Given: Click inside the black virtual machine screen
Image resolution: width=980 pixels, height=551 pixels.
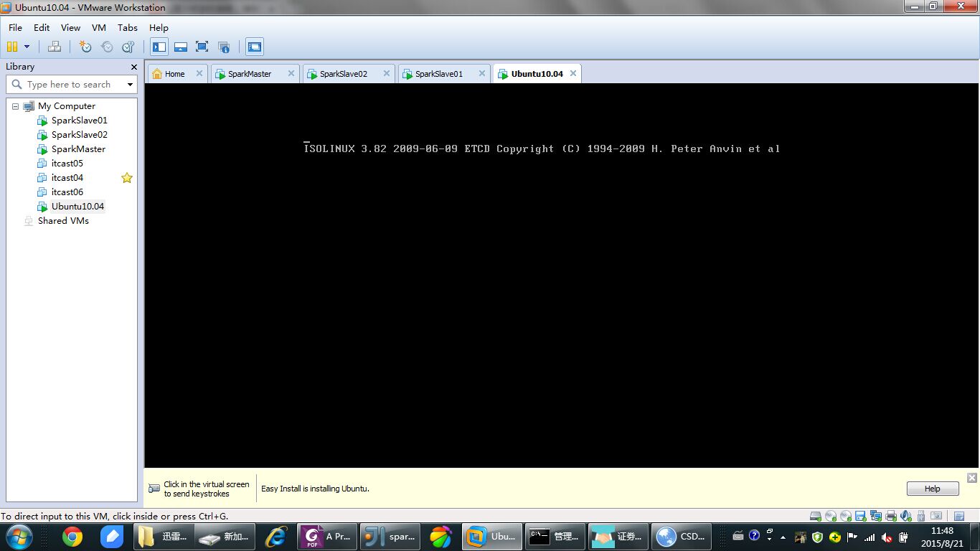Looking at the screenshot, I should (562, 276).
